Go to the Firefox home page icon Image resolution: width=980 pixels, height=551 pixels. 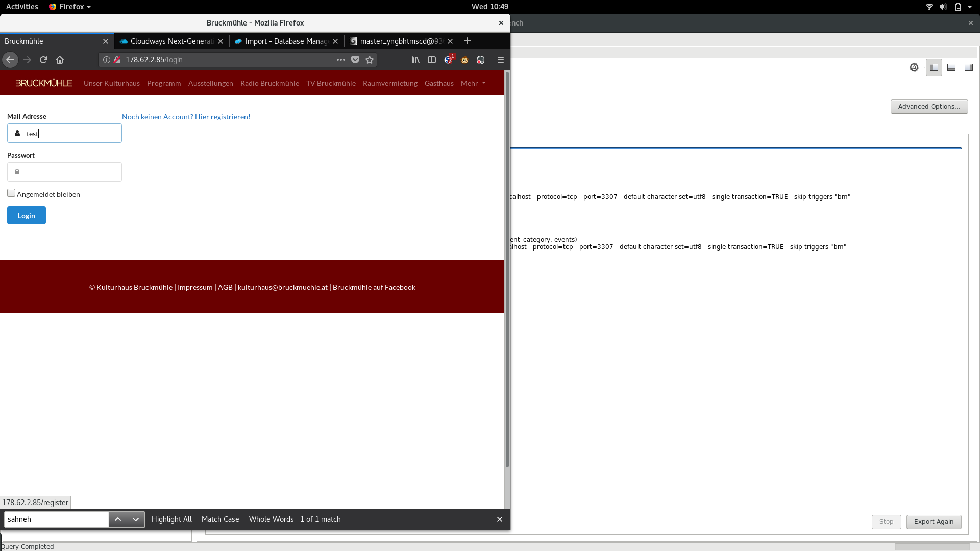click(60, 60)
